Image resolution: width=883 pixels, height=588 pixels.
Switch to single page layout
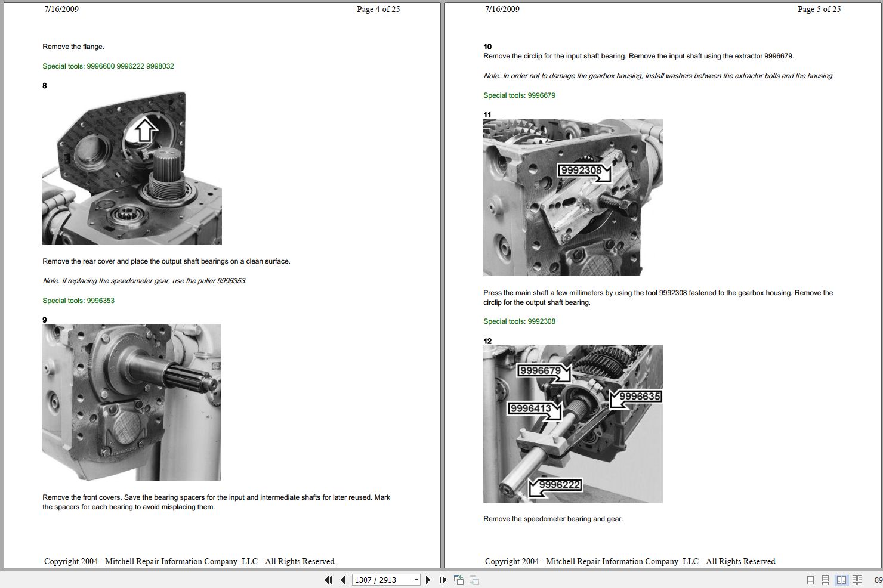click(x=810, y=580)
